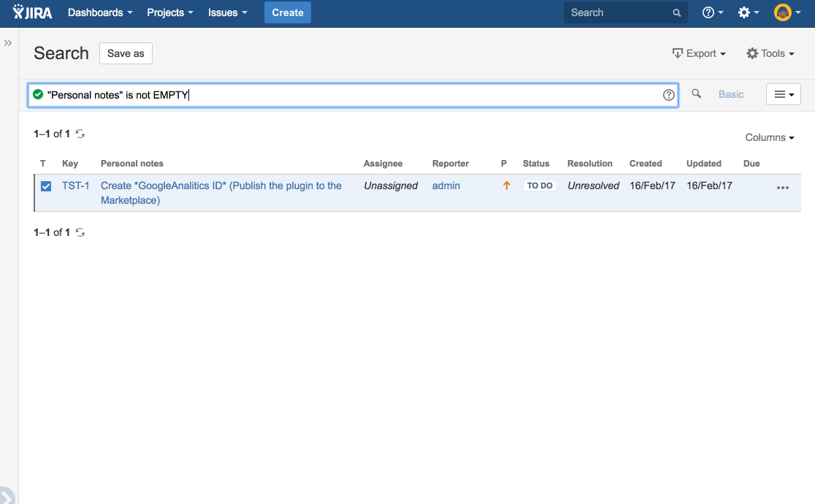Switch to Basic search mode
Screen dimensions: 815x504
pos(731,94)
